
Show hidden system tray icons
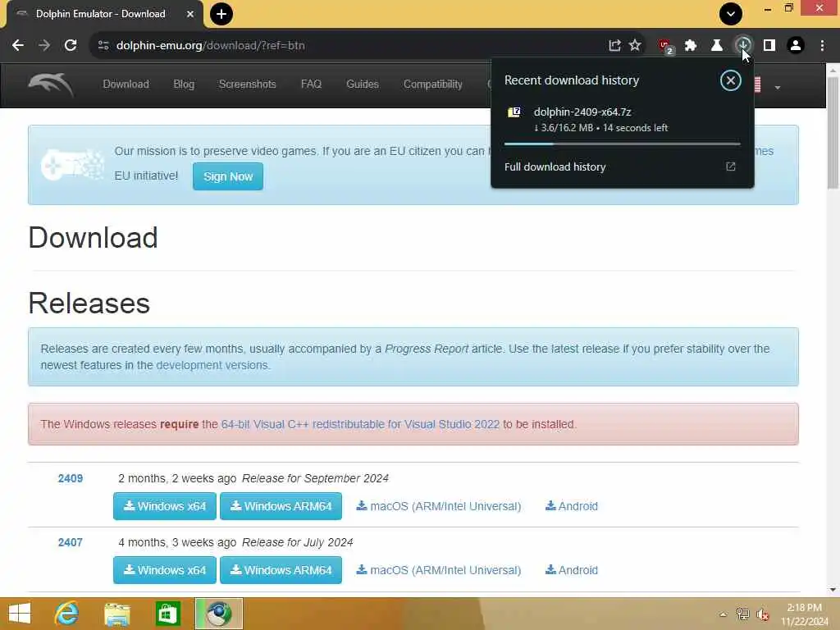tap(723, 614)
